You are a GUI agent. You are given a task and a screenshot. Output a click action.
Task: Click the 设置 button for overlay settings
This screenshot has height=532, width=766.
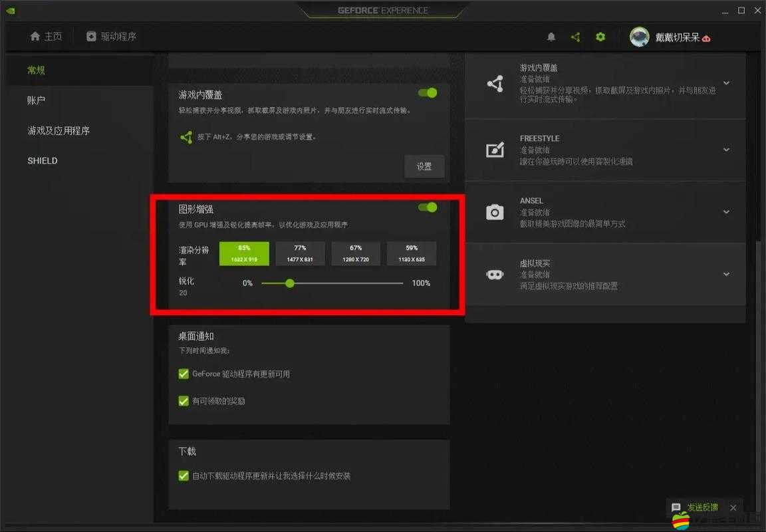pyautogui.click(x=424, y=166)
